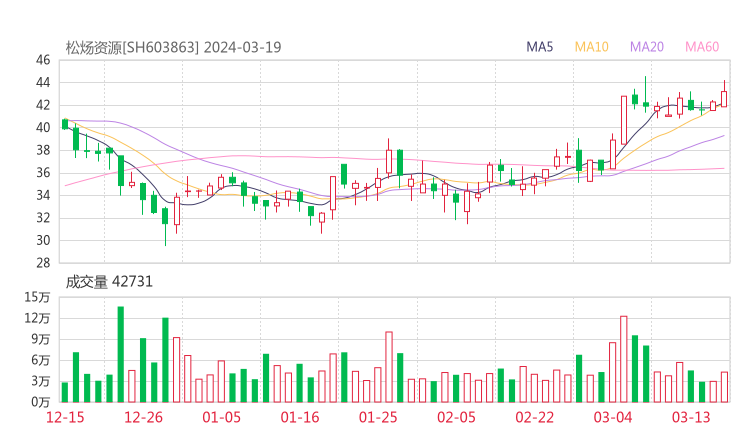Click the 02-22 date axis label
Viewport: 740px width, 440px height.
click(x=534, y=417)
